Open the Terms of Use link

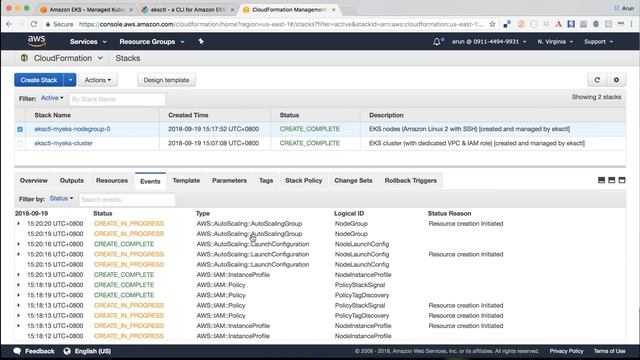pyautogui.click(x=609, y=351)
